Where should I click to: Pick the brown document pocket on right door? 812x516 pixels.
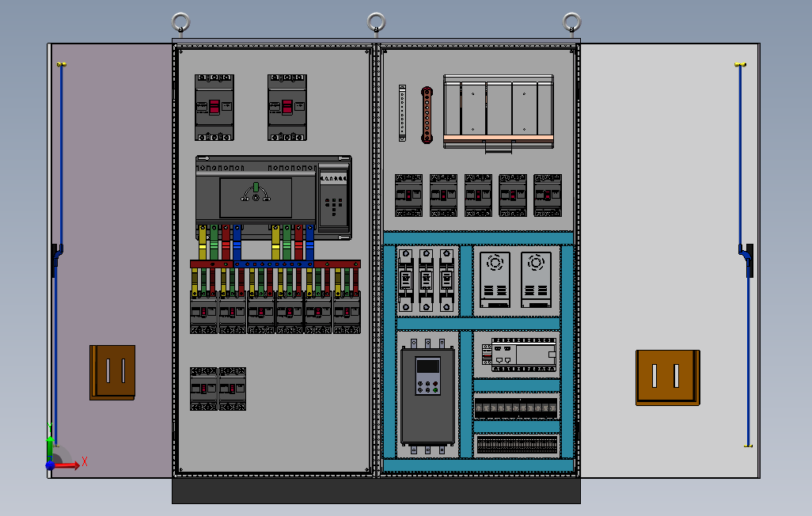click(668, 378)
